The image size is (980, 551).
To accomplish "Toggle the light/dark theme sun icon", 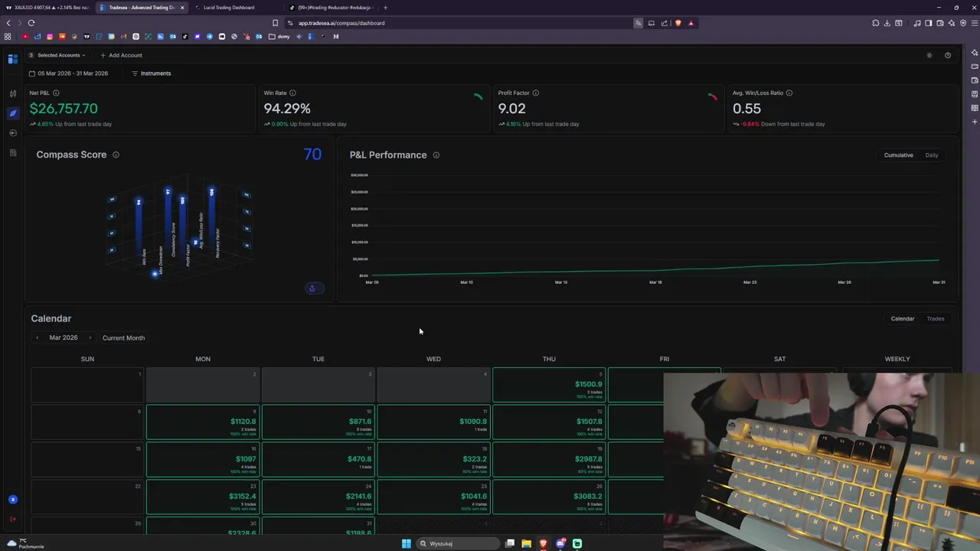I will (929, 55).
